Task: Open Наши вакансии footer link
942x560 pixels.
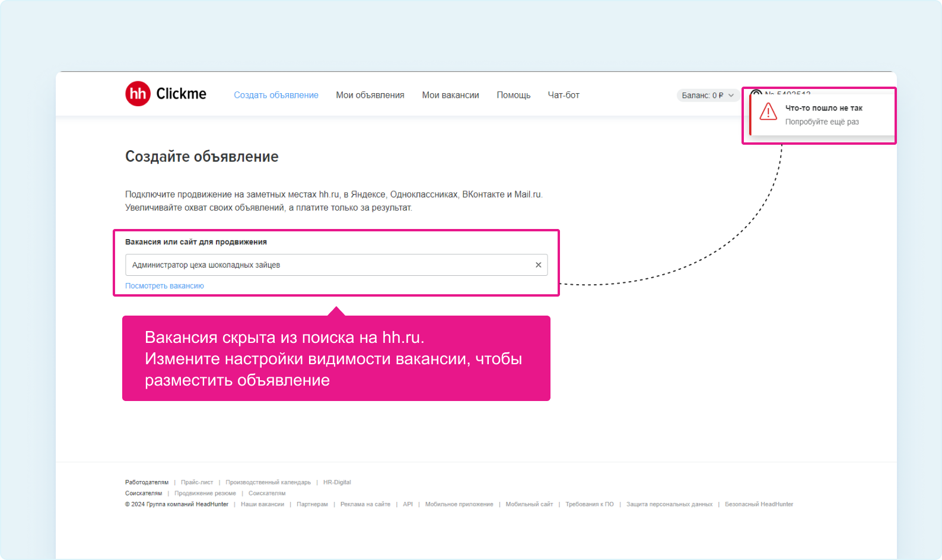Action: click(262, 504)
